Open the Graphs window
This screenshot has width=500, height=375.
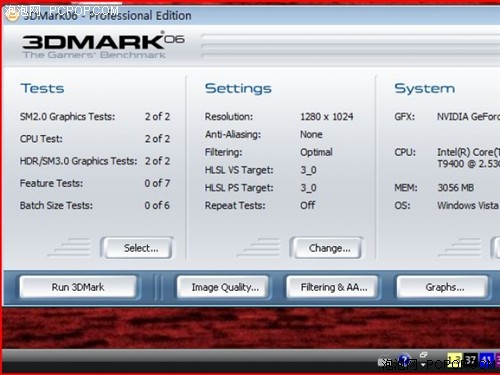coord(443,287)
